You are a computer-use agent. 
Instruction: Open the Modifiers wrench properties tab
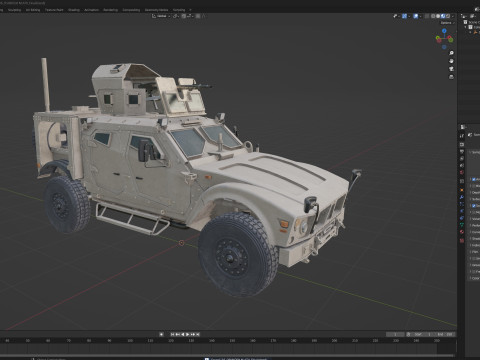(462, 197)
